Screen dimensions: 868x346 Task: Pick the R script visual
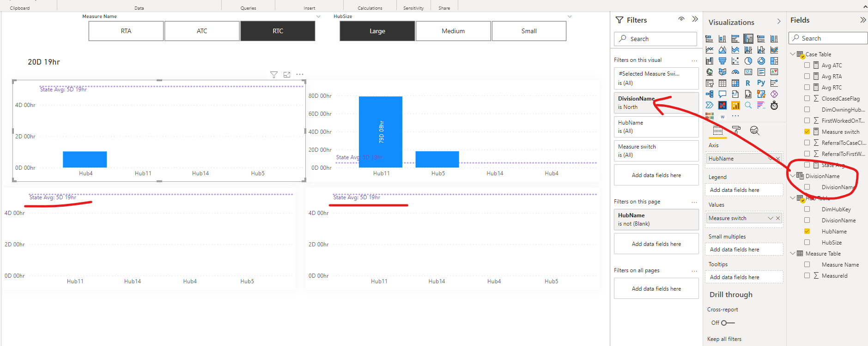(x=748, y=83)
